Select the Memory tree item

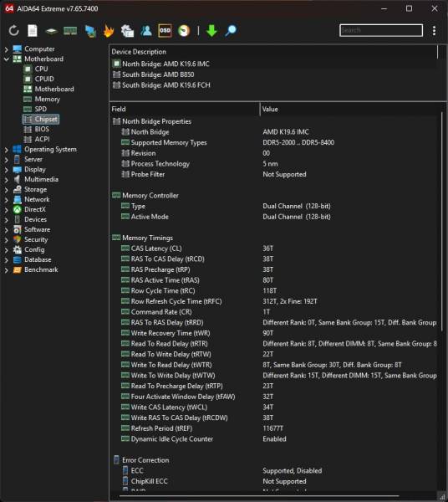[42, 100]
